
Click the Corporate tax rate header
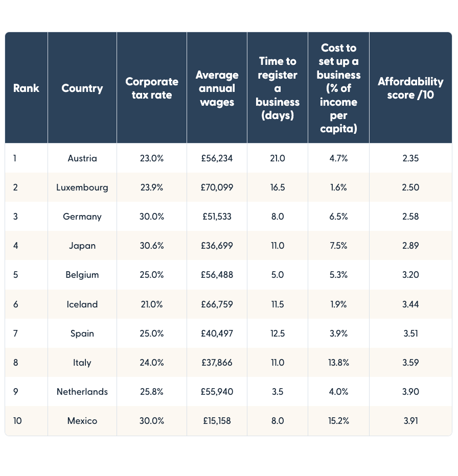click(x=152, y=88)
